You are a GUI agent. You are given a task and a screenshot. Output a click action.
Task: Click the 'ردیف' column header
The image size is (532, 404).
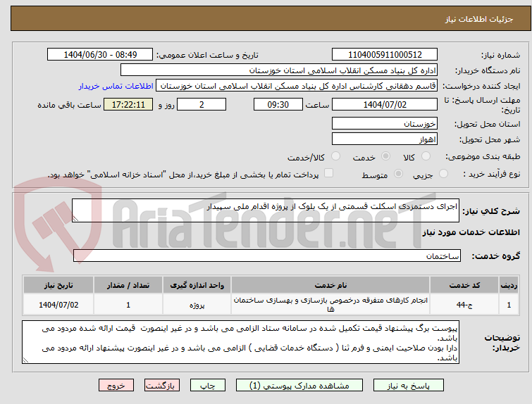click(x=509, y=285)
